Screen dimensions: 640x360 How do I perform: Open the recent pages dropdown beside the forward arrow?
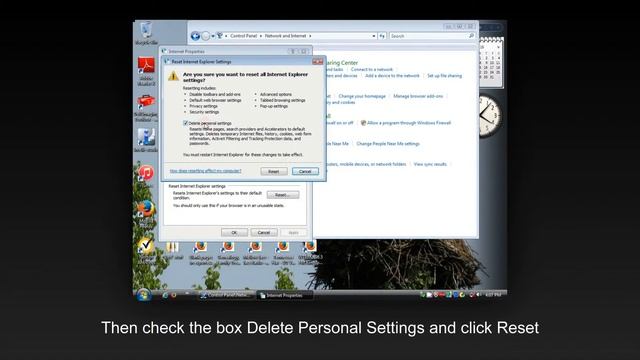[x=213, y=36]
